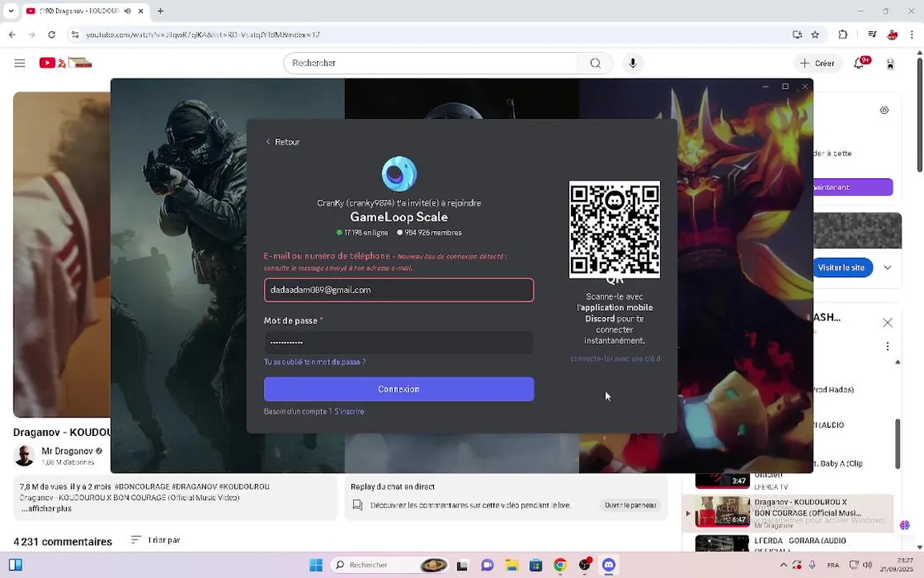Select the Draganov YouTube browser tab
924x578 pixels.
(x=78, y=11)
